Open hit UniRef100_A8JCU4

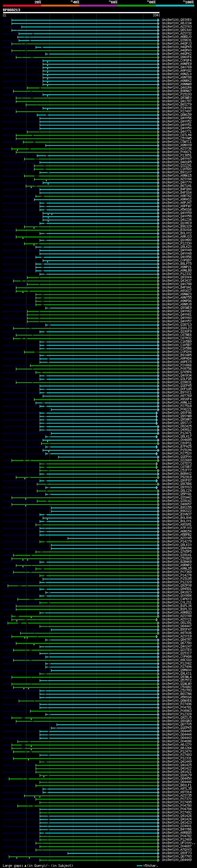[x=176, y=23]
